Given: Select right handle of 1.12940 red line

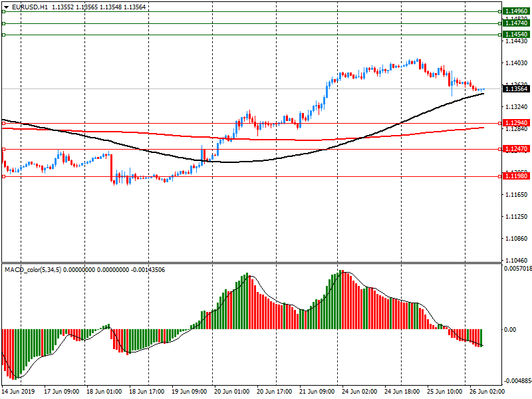Looking at the screenshot, I should point(500,124).
